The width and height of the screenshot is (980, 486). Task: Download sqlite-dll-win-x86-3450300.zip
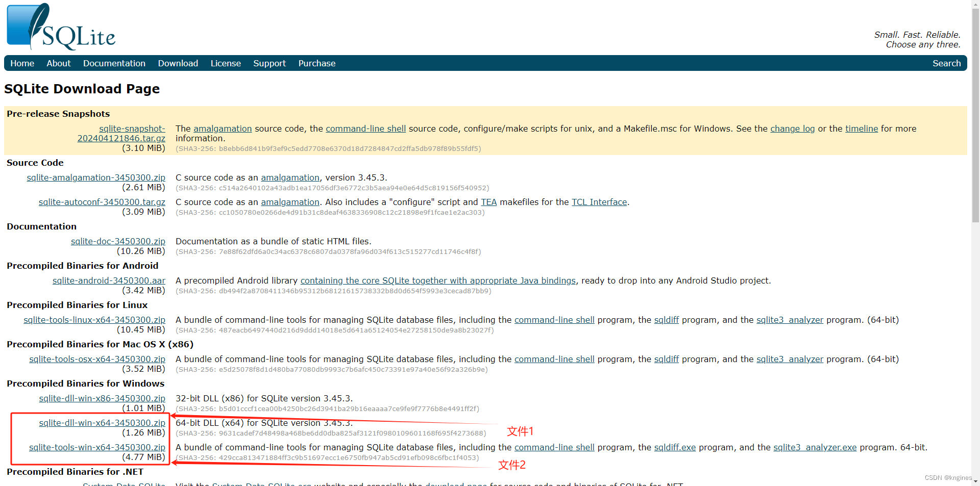pyautogui.click(x=102, y=398)
